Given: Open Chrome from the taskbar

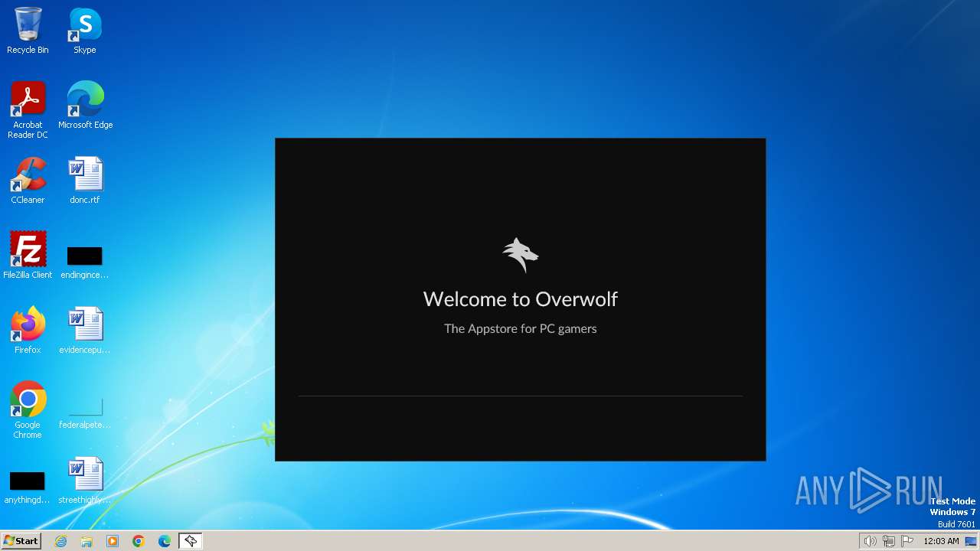Looking at the screenshot, I should pyautogui.click(x=139, y=541).
